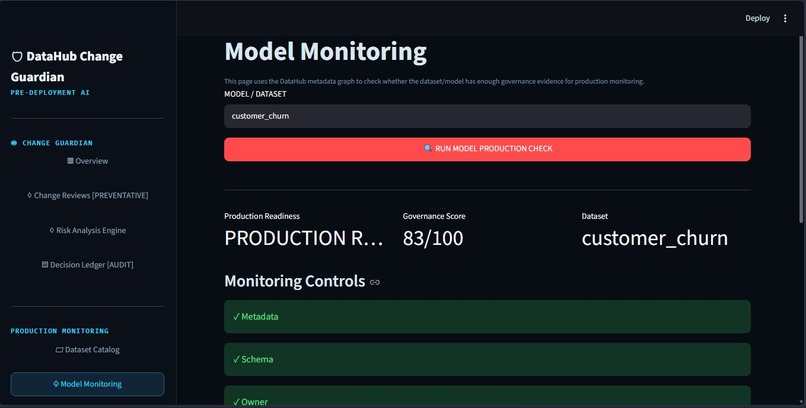This screenshot has width=806, height=408.
Task: Click the PRODUCTION MONITORING section label
Action: (60, 331)
